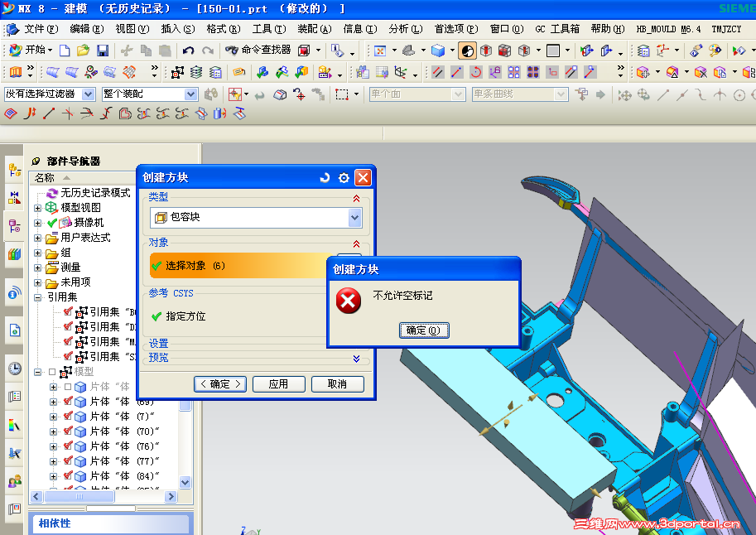Image resolution: width=756 pixels, height=535 pixels.
Task: Open the history clock sidebar icon
Action: (x=14, y=369)
